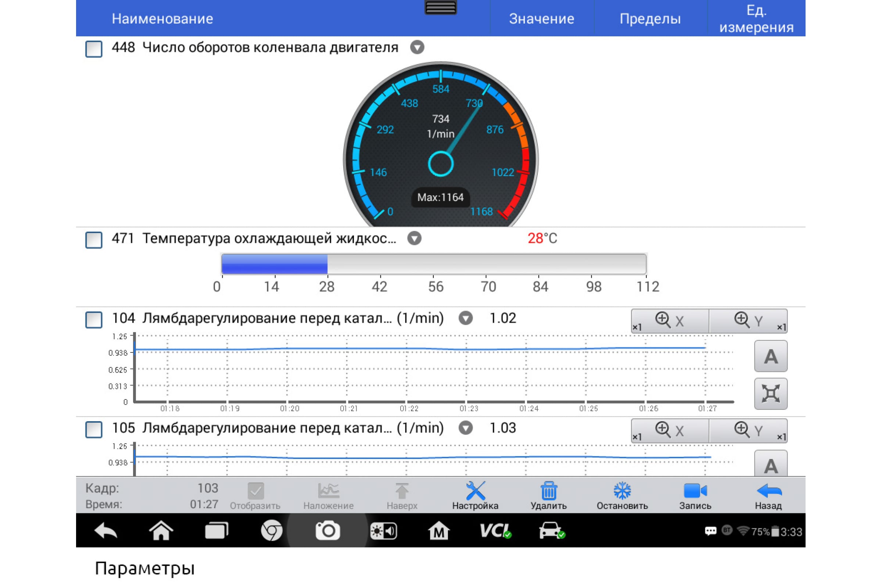This screenshot has width=882, height=588.
Task: Open display-mode dropdown for parameter 471
Action: (415, 239)
